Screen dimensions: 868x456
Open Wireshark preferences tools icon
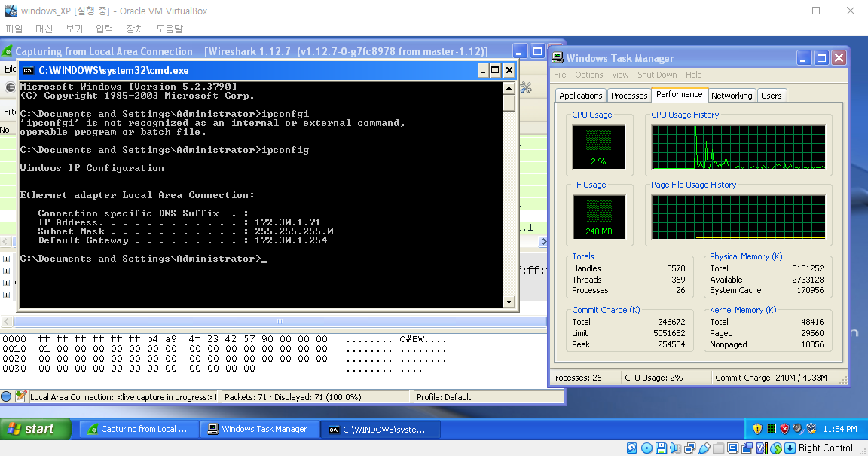pos(526,88)
